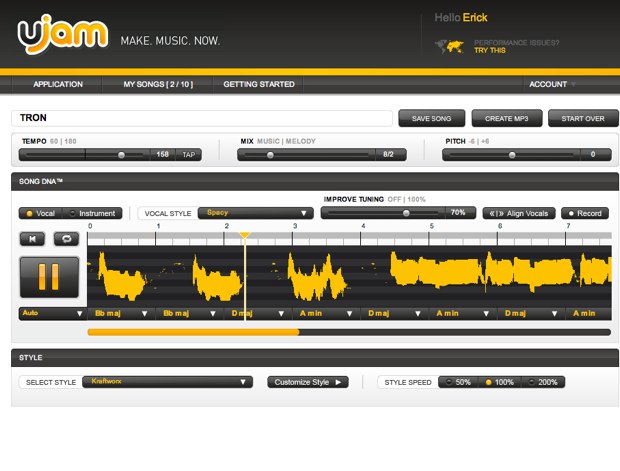This screenshot has height=471, width=620.
Task: Open the Select Style Kraftworx dropdown
Action: [x=168, y=382]
